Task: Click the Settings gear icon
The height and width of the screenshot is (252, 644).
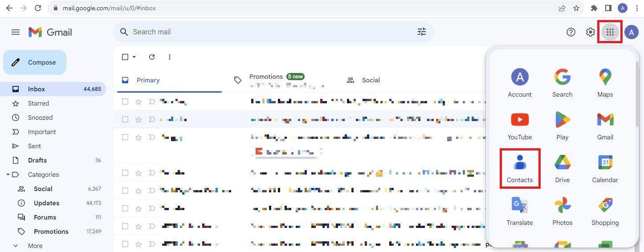Action: click(590, 32)
